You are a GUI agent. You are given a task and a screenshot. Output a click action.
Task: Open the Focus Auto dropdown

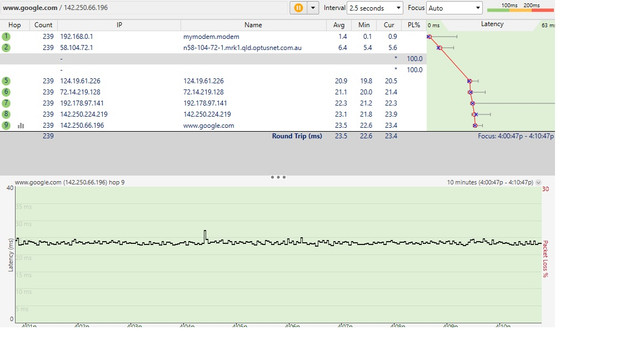pyautogui.click(x=454, y=8)
